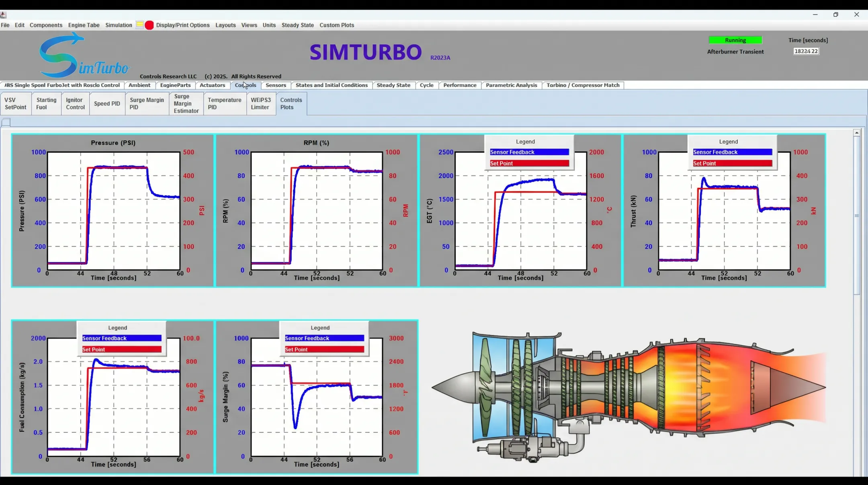Open the Components menu
Screen dimensions: 868x485
coord(46,25)
